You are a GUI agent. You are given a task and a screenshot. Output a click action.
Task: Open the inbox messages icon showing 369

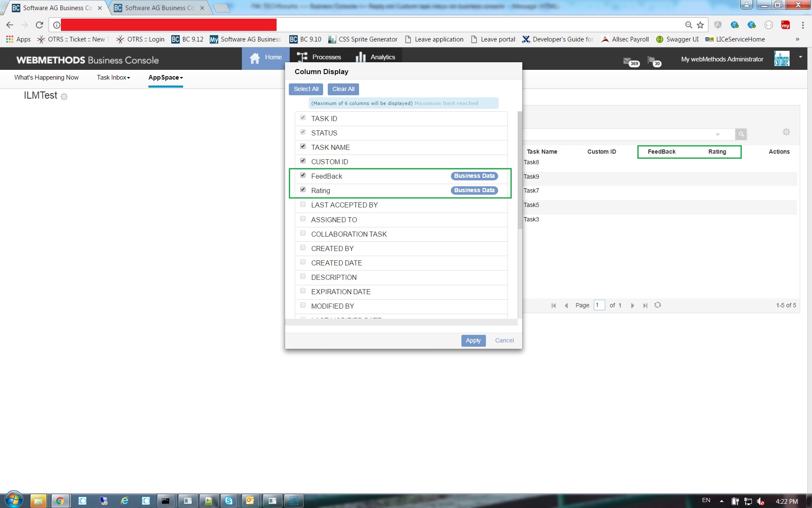point(629,61)
